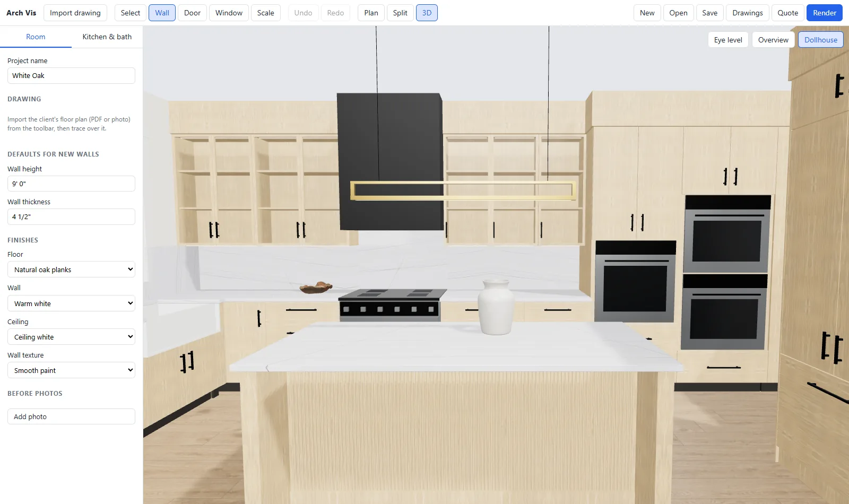This screenshot has height=504, width=849.
Task: Click the Import drawing button
Action: (x=75, y=13)
